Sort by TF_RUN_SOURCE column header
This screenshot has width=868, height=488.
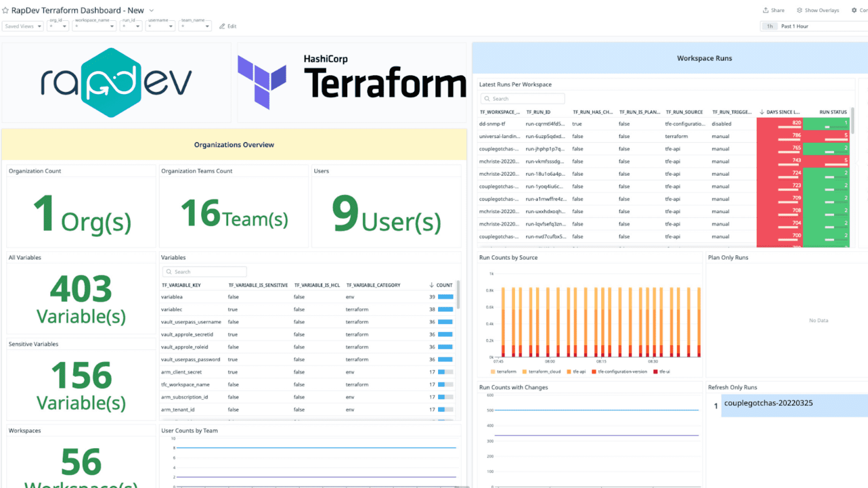(x=684, y=112)
